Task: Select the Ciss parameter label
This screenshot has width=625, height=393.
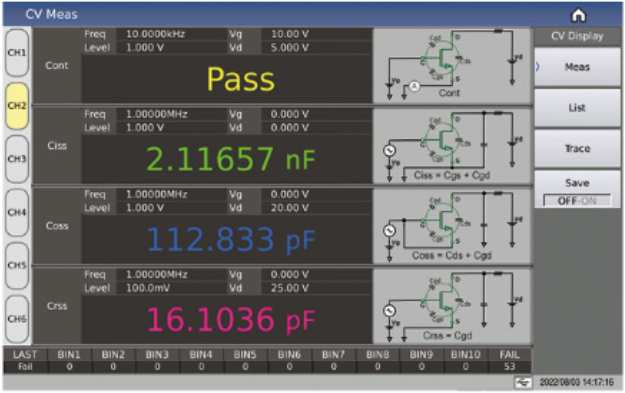Action: 57,146
